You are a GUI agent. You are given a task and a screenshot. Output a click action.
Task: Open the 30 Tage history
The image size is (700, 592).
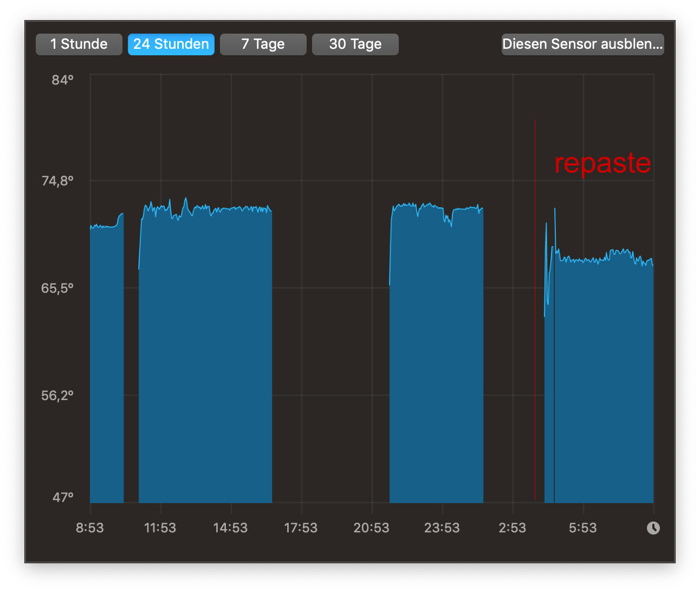point(355,44)
